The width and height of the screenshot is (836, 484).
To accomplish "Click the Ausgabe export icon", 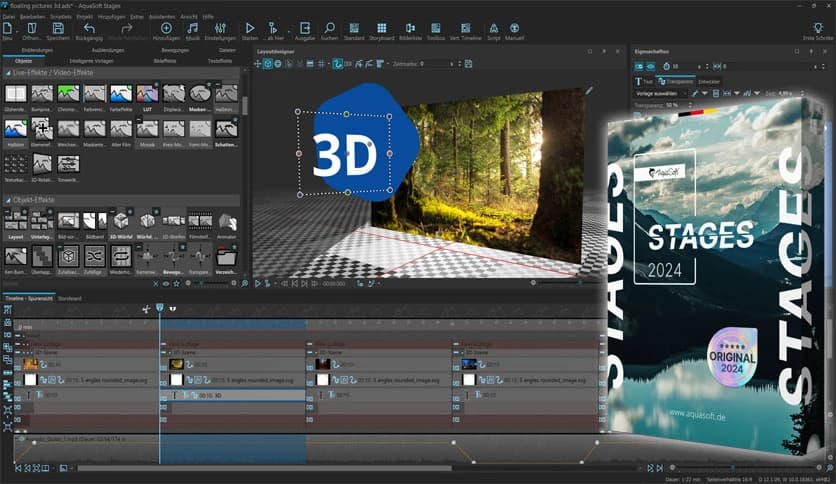I will point(305,28).
